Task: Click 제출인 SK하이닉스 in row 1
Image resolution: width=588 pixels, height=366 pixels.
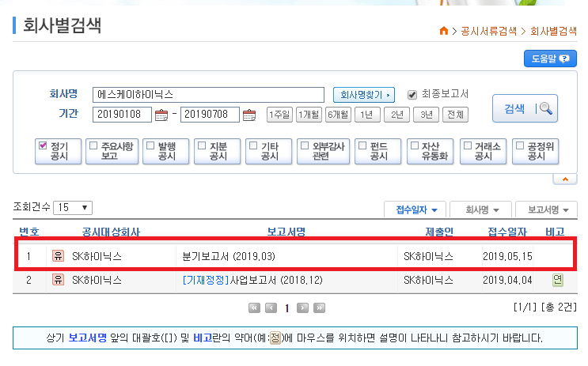Action: click(428, 256)
